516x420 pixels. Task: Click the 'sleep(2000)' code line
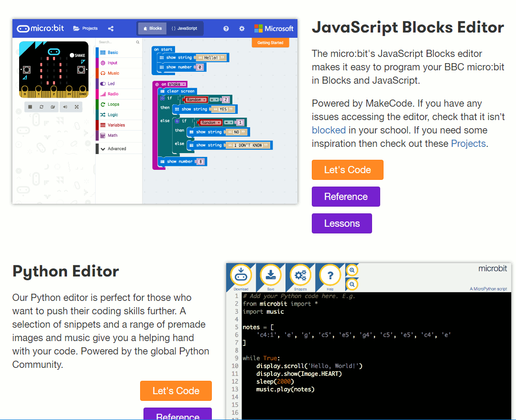pos(275,381)
